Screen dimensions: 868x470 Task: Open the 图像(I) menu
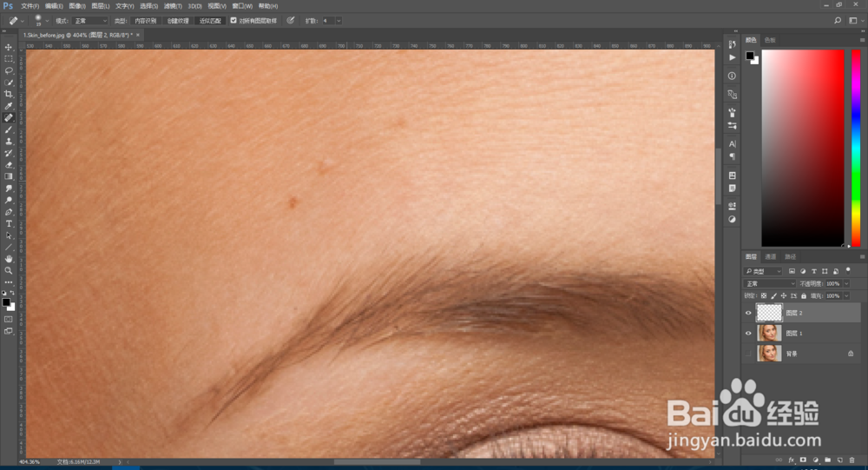(77, 6)
